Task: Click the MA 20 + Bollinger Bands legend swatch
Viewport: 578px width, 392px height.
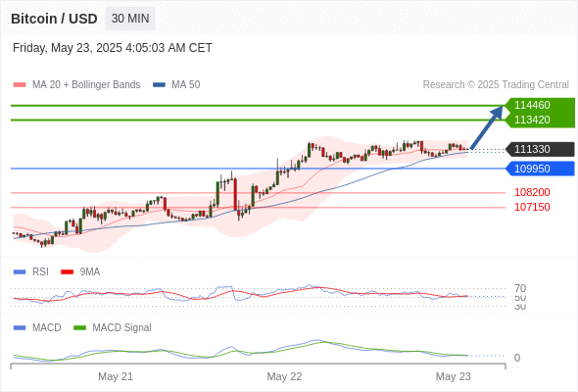Action: (20, 85)
